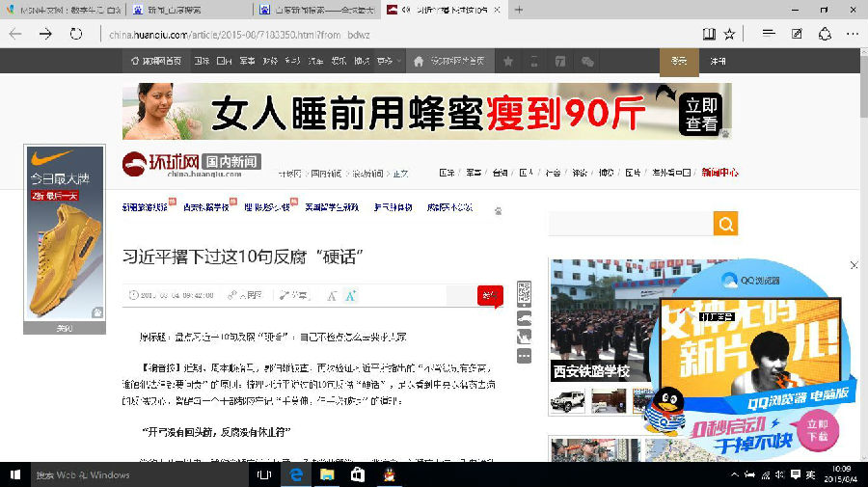
Task: Expand the 更多 dropdown in site navigation
Action: coord(389,61)
